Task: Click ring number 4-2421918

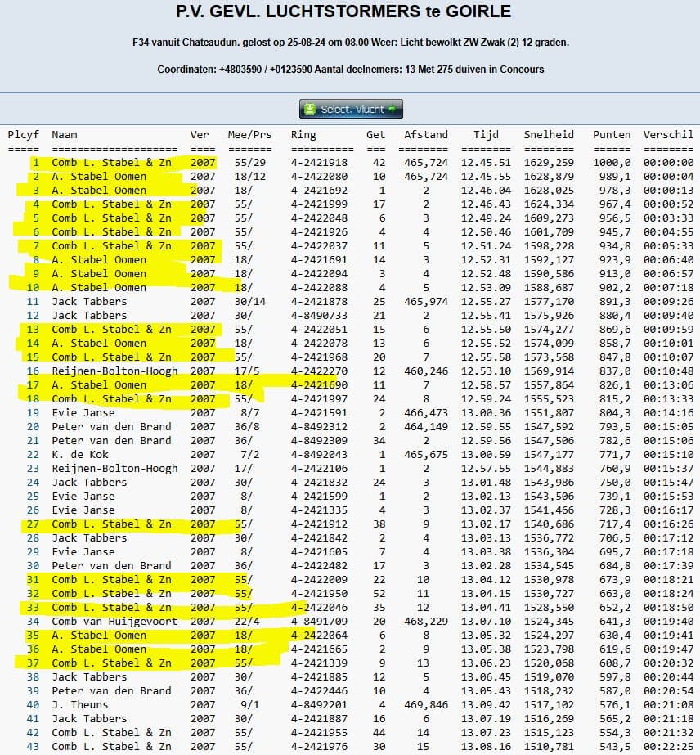Action: coord(320,162)
